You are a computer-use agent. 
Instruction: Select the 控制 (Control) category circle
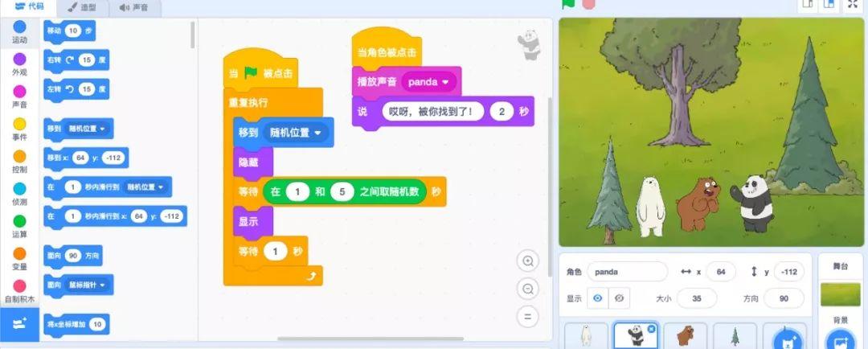pyautogui.click(x=19, y=156)
